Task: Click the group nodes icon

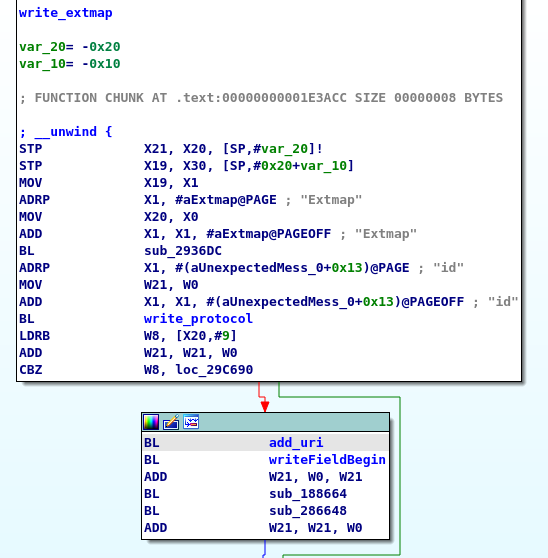Action: [191, 422]
